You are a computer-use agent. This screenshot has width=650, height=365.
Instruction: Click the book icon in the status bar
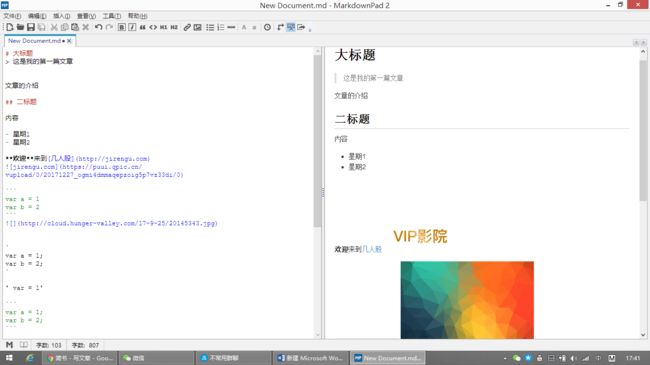(24, 345)
